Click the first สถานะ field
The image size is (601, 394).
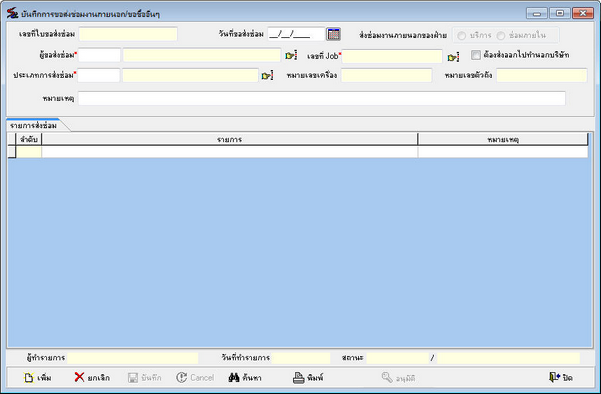397,358
